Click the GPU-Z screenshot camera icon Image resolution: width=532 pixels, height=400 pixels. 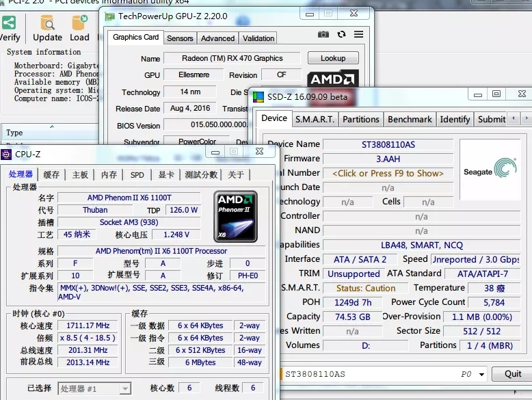323,35
